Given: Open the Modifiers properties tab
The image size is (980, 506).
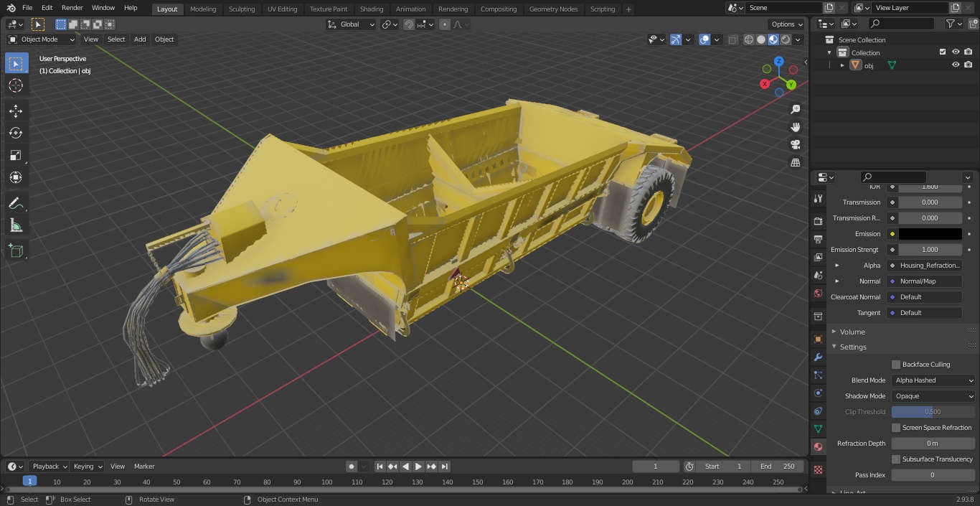Looking at the screenshot, I should click(x=818, y=357).
